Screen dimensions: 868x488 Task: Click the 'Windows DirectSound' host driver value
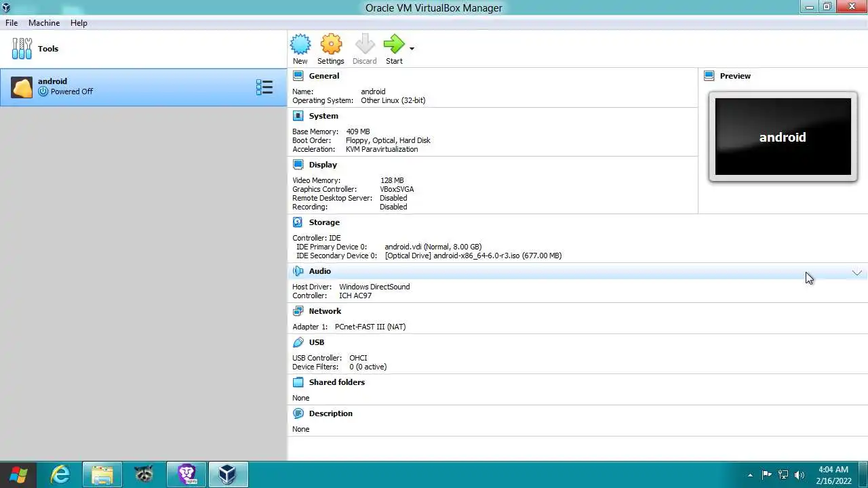click(x=374, y=287)
